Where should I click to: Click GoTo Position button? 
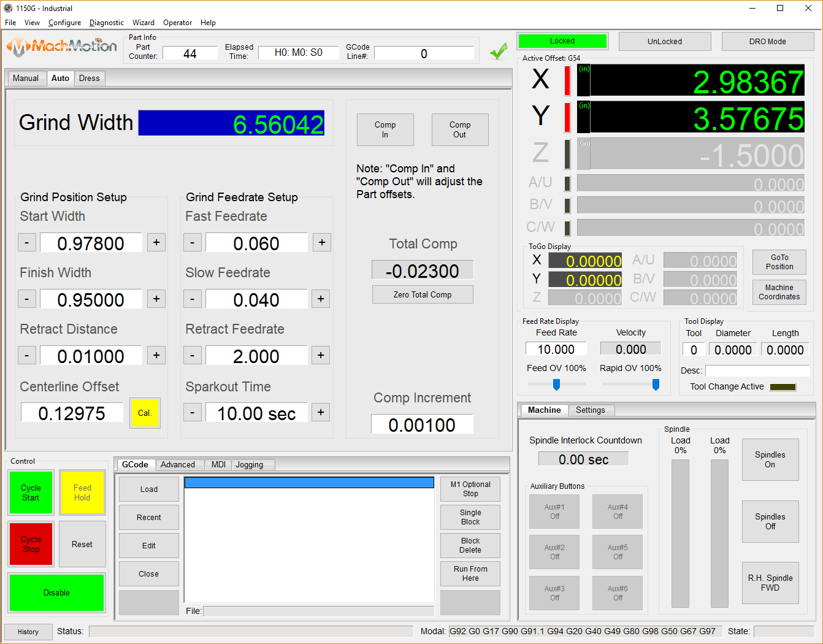(779, 262)
